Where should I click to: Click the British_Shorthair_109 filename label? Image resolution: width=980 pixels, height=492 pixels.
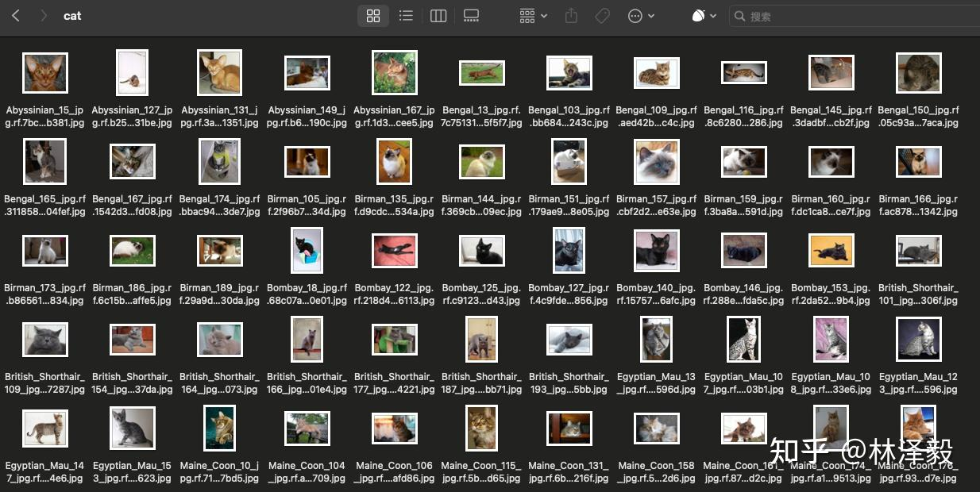point(44,383)
